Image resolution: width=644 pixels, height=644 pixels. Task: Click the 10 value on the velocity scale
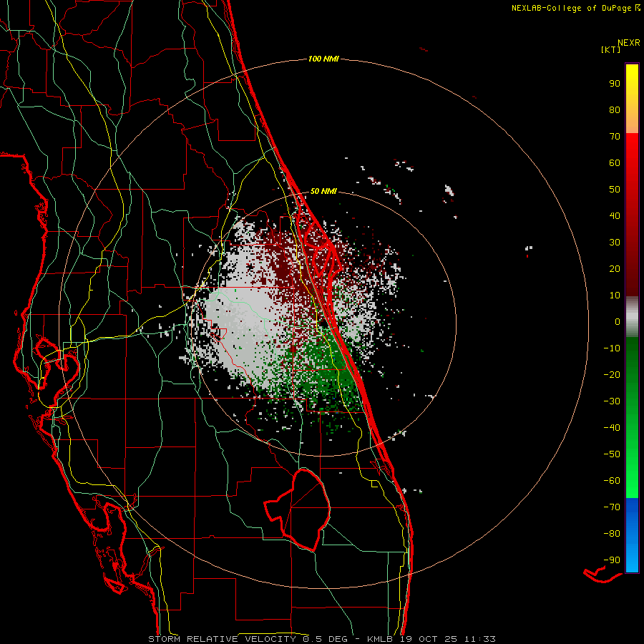pos(615,296)
